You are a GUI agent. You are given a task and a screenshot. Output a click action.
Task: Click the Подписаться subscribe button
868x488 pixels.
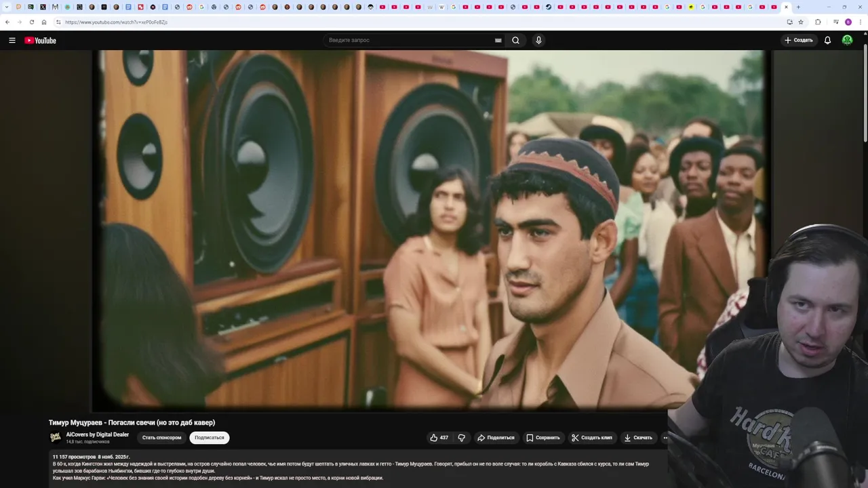(210, 438)
